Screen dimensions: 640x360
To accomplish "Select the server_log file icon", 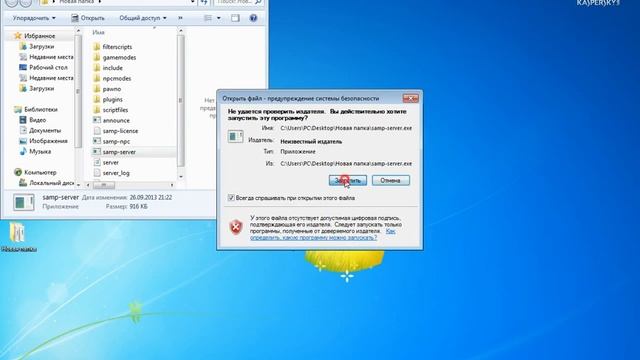I will point(96,173).
